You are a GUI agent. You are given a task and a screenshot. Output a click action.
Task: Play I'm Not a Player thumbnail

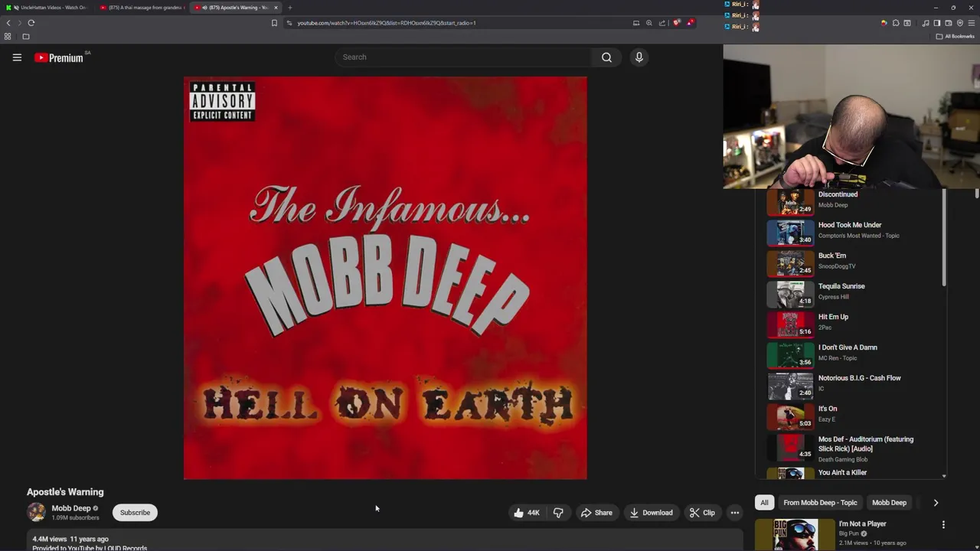click(795, 535)
